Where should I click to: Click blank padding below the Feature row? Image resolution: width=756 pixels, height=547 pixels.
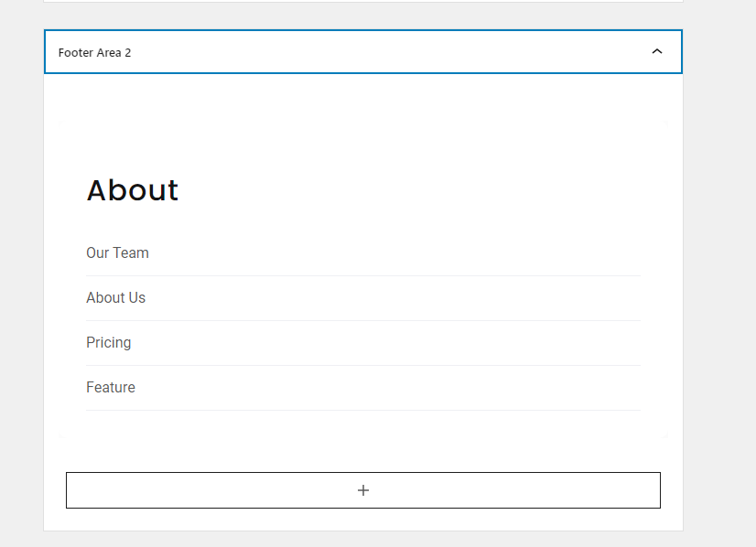[363, 424]
